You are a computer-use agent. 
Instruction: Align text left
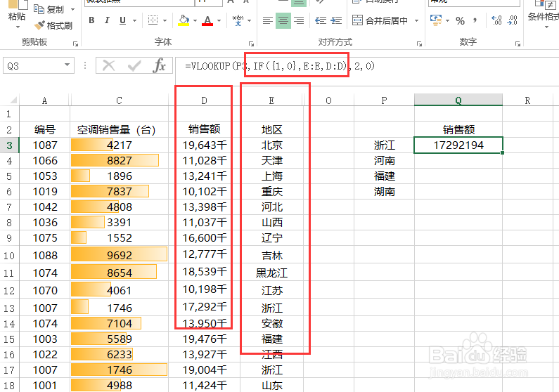tap(268, 20)
